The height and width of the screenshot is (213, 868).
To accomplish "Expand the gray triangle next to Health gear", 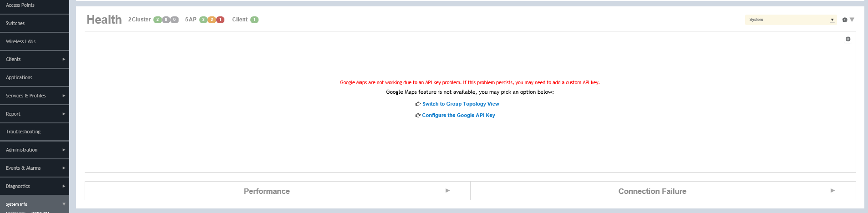I will point(852,20).
